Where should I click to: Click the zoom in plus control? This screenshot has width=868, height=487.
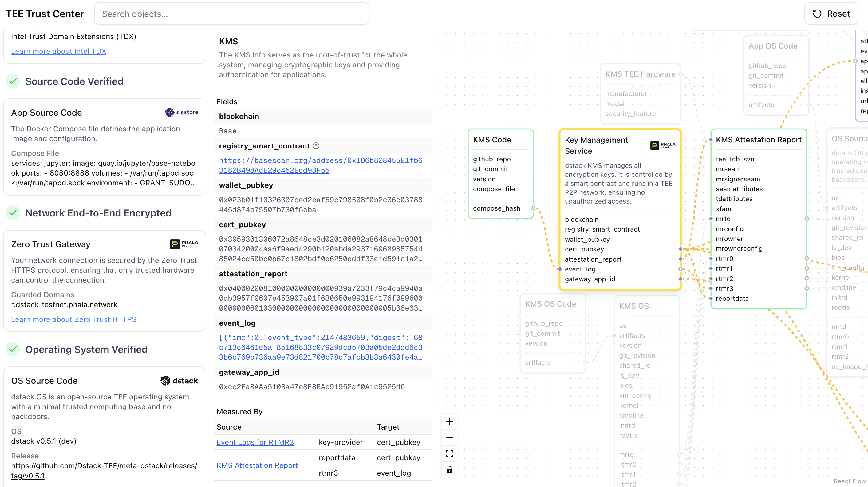pos(449,422)
